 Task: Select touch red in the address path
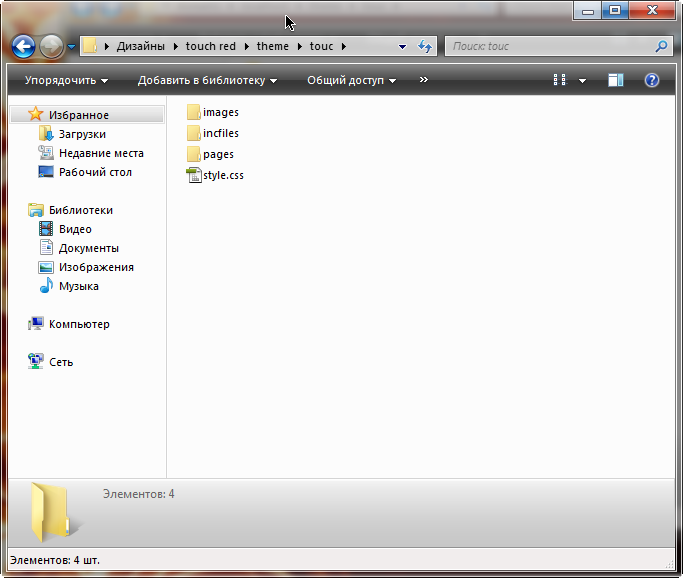coord(210,46)
